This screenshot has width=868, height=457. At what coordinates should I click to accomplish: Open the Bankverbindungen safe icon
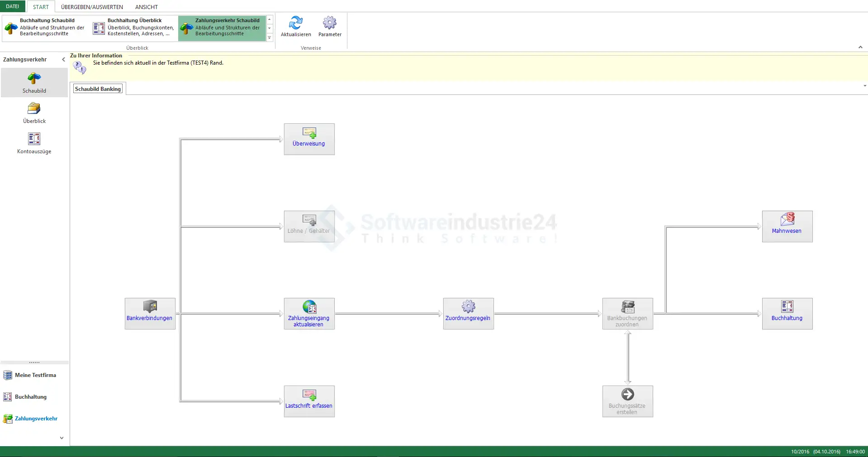150,306
